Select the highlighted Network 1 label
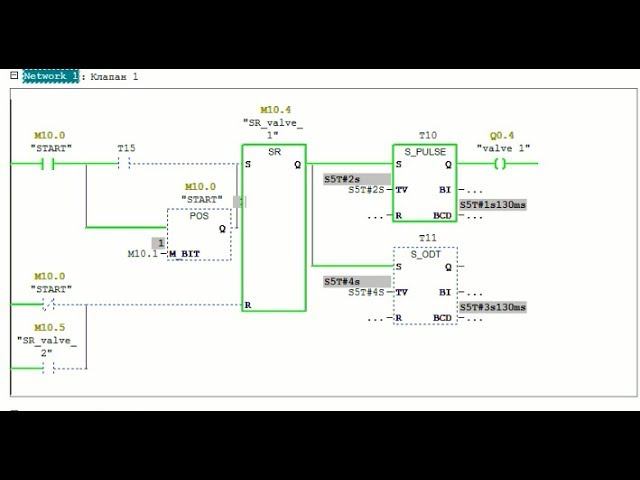The image size is (640, 480). (x=51, y=76)
